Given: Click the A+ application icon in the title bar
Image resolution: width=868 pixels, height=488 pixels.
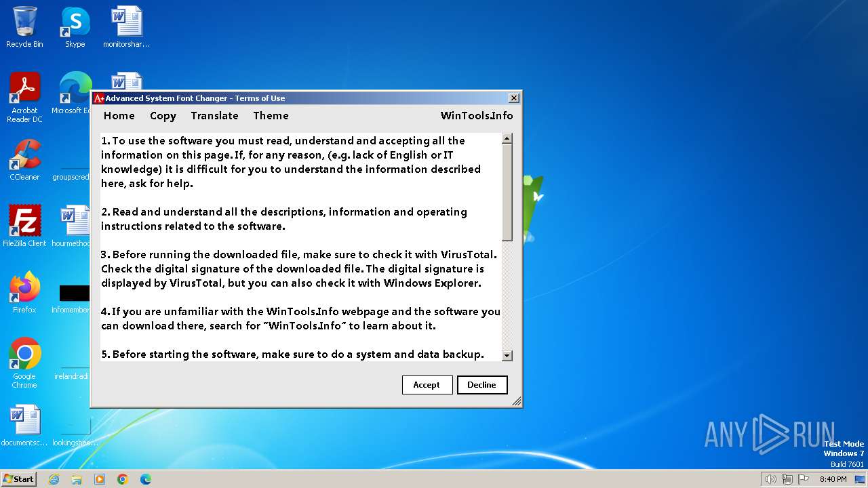Looking at the screenshot, I should [99, 98].
